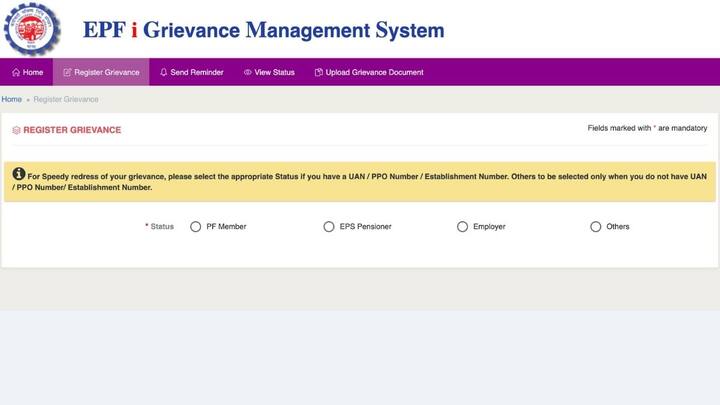Screen dimensions: 720x405
Task: Click the Register Grievance breadcrumb text
Action: click(x=66, y=99)
